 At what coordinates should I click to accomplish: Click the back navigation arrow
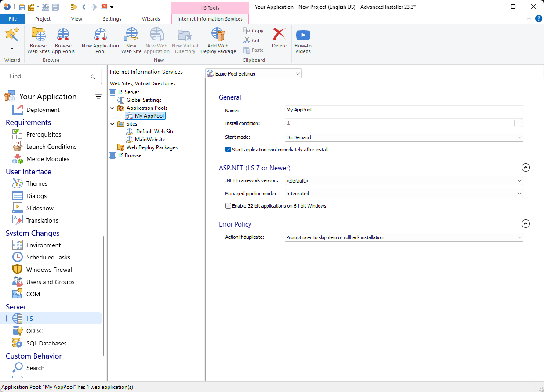click(x=84, y=7)
